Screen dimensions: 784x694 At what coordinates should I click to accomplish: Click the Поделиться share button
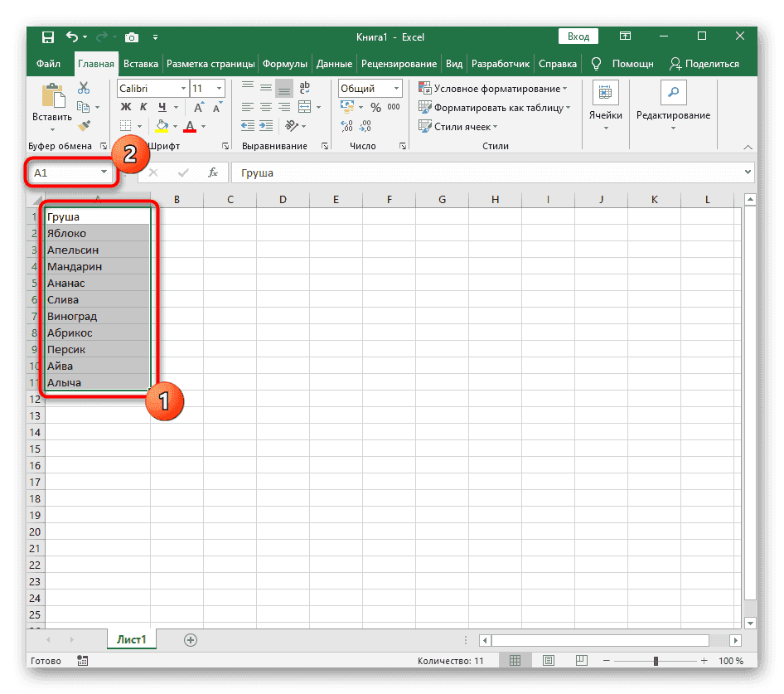704,64
